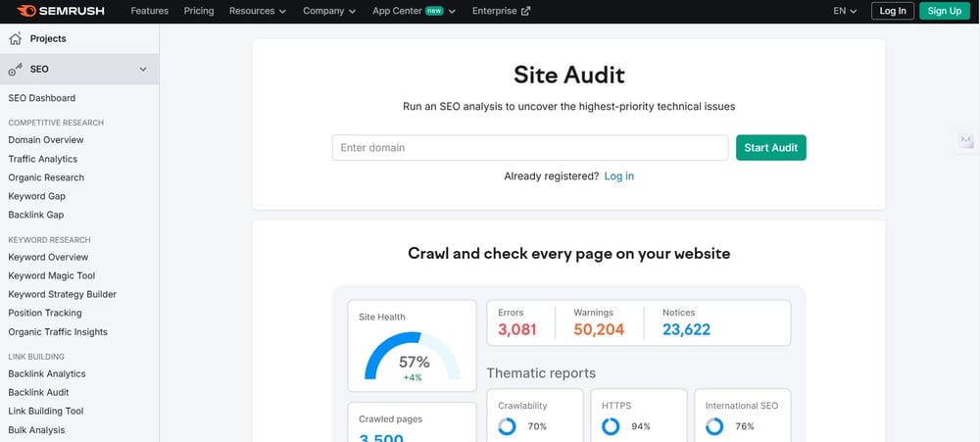The image size is (980, 442).
Task: Click the Crawled pages card
Action: [x=413, y=422]
